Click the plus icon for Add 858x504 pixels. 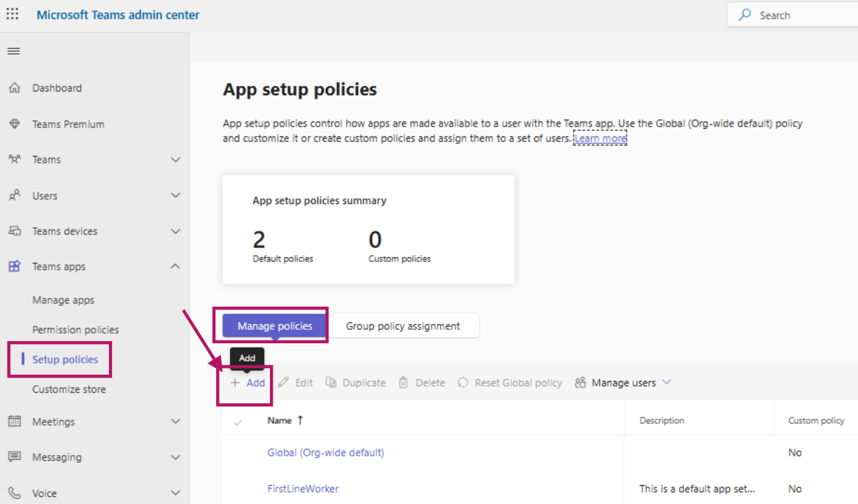pos(235,382)
